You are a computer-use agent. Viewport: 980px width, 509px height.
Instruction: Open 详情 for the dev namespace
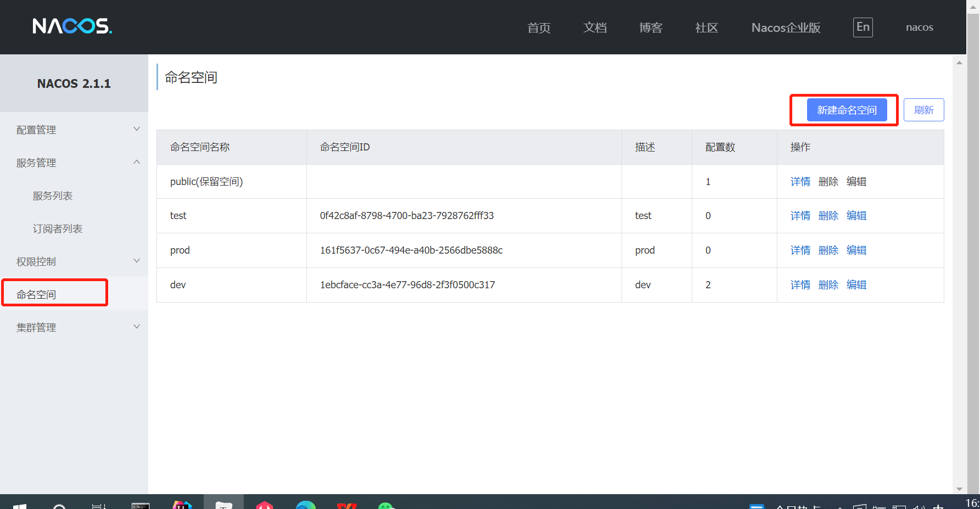(x=800, y=285)
